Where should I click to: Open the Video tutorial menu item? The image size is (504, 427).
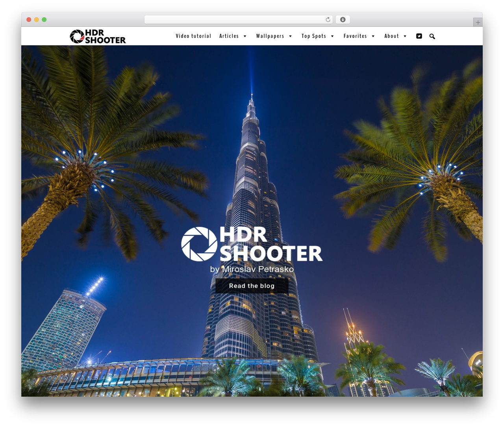pos(193,36)
